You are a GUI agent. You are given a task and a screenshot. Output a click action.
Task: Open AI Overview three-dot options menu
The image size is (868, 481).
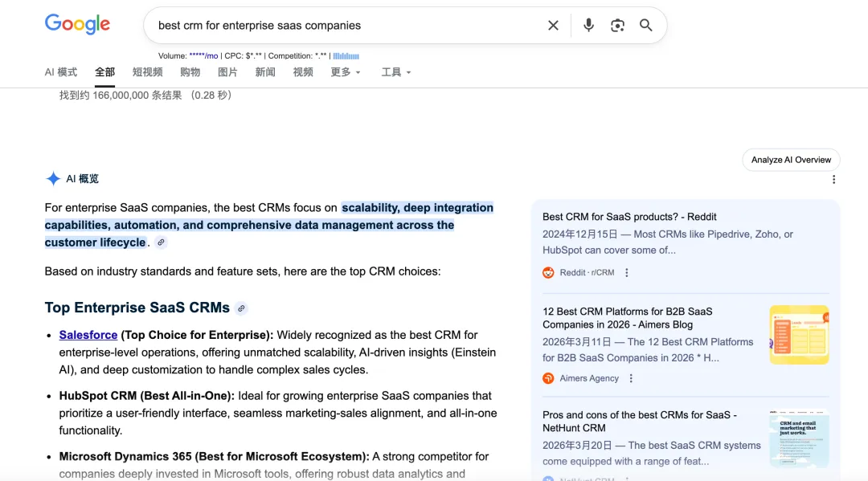(833, 180)
